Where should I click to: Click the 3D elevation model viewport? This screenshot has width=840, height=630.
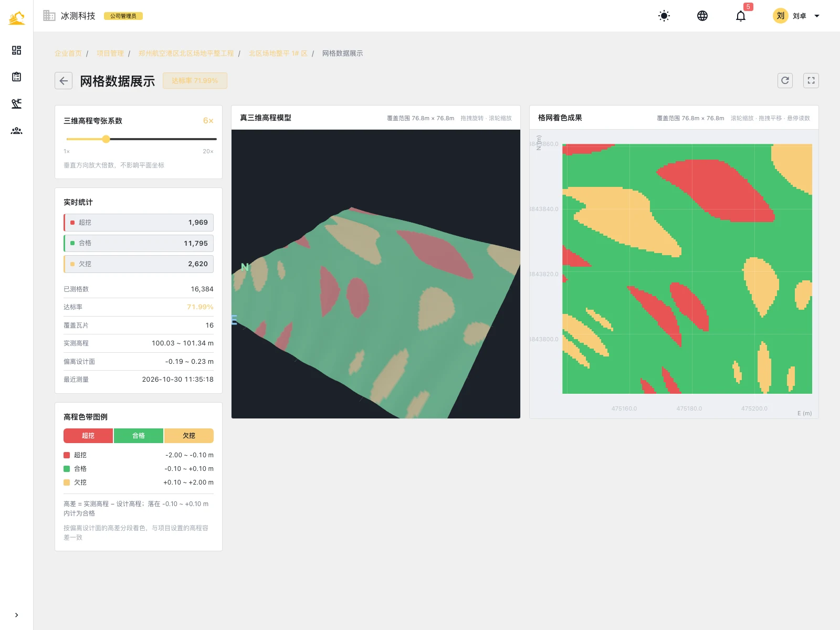(x=376, y=274)
